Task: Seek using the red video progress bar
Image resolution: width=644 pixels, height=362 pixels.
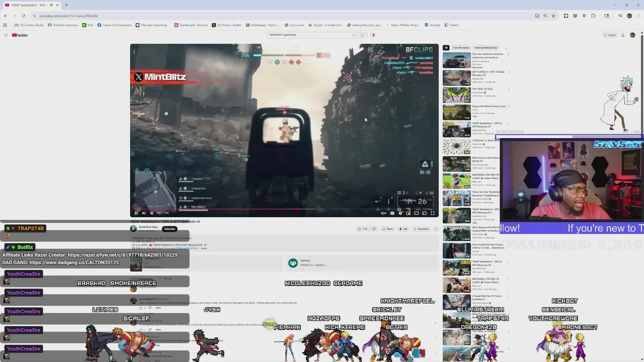Action: point(284,209)
